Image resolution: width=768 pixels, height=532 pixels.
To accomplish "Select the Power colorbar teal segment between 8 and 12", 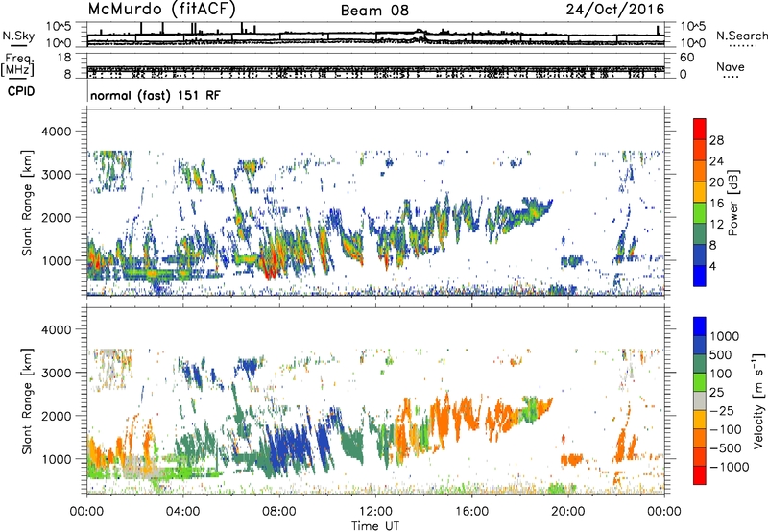I will click(700, 234).
